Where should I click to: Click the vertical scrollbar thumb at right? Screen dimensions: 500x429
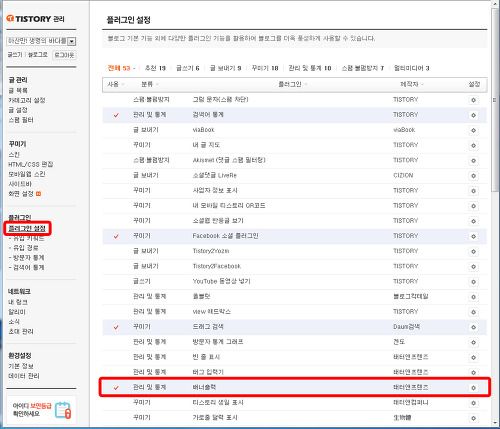496,100
